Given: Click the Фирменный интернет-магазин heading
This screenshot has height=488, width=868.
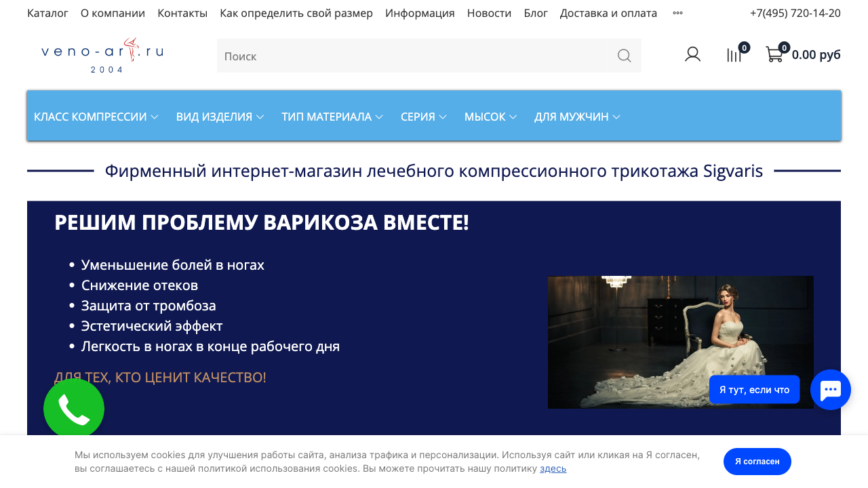Looking at the screenshot, I should (x=434, y=171).
